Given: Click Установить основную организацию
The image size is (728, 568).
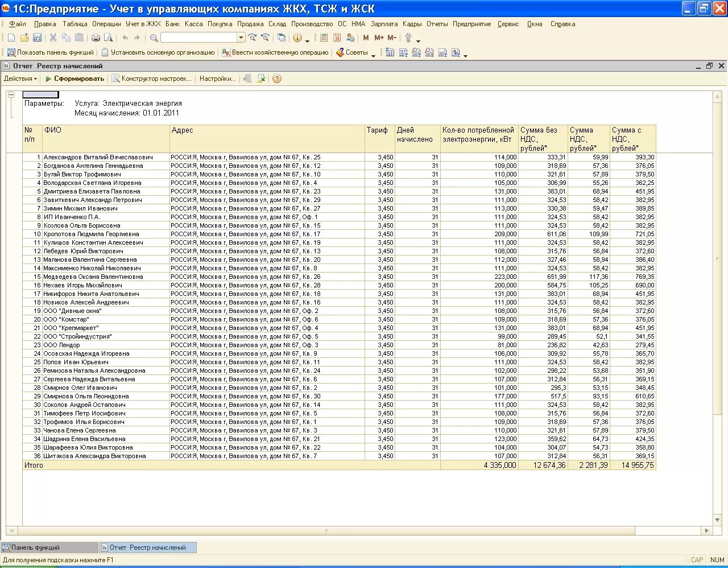Looking at the screenshot, I should [x=158, y=52].
